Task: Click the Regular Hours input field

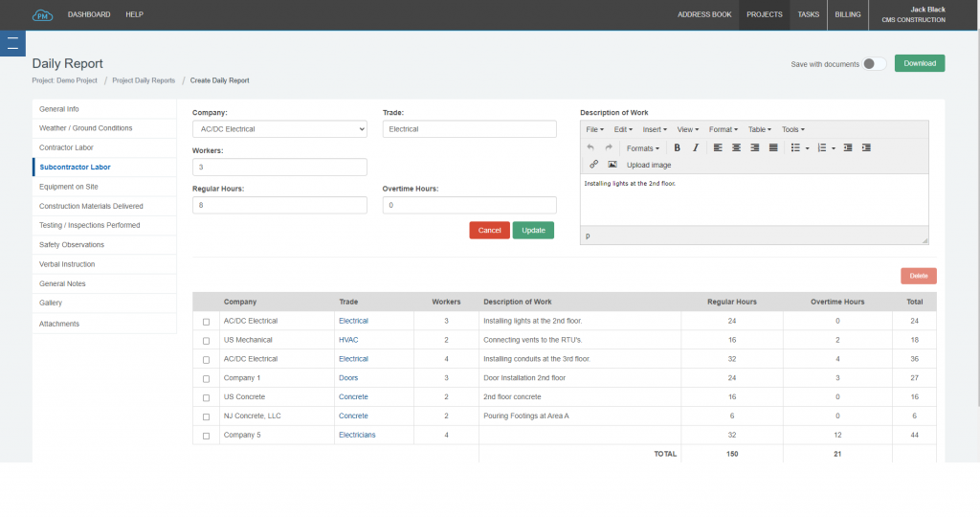Action: (x=279, y=205)
